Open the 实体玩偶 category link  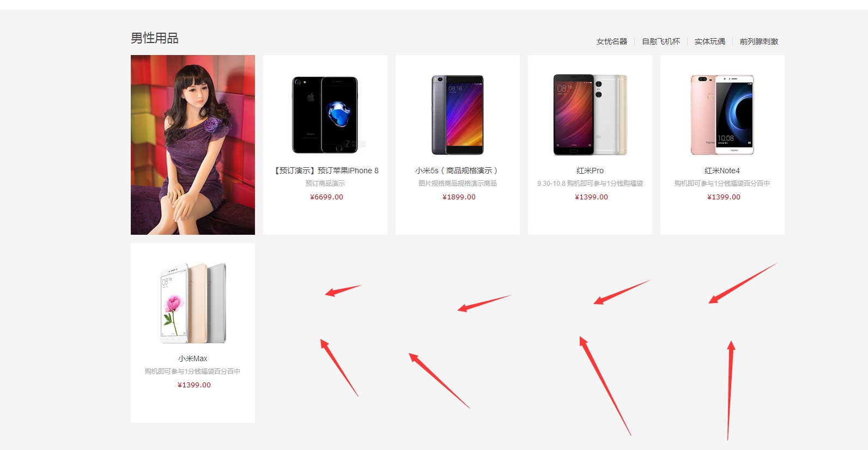click(709, 41)
